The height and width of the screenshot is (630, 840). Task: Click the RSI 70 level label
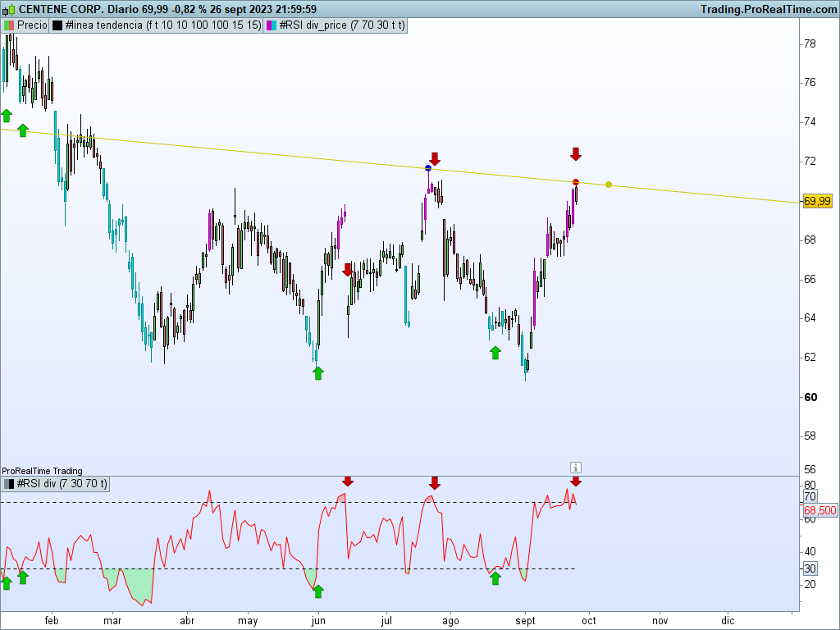click(x=810, y=496)
